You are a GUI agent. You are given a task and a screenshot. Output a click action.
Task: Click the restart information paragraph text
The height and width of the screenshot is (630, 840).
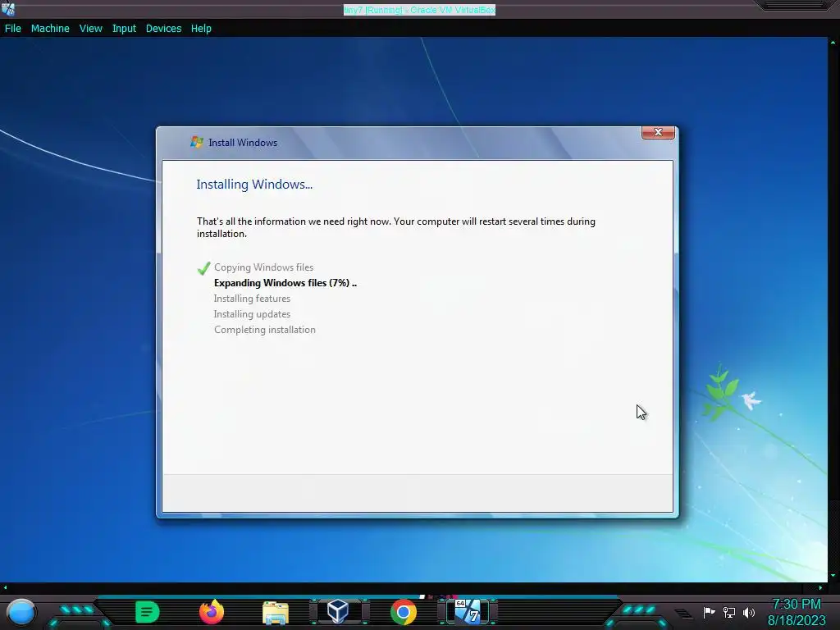point(396,227)
